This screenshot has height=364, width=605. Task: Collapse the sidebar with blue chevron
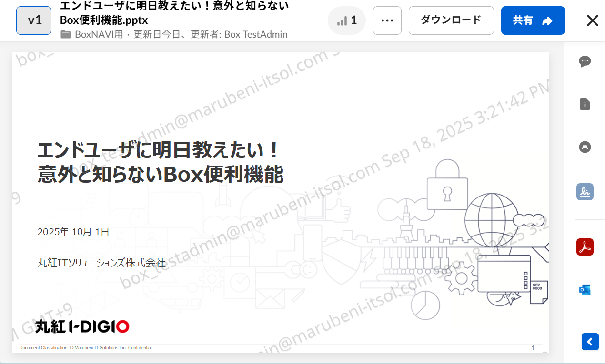tap(590, 342)
